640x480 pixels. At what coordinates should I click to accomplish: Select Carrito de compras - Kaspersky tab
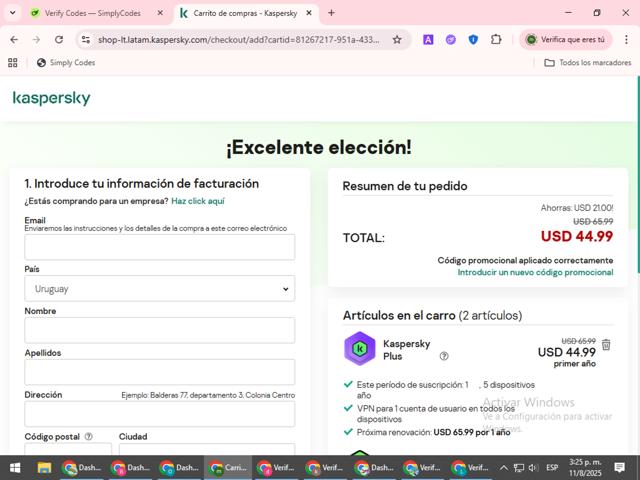pyautogui.click(x=245, y=13)
